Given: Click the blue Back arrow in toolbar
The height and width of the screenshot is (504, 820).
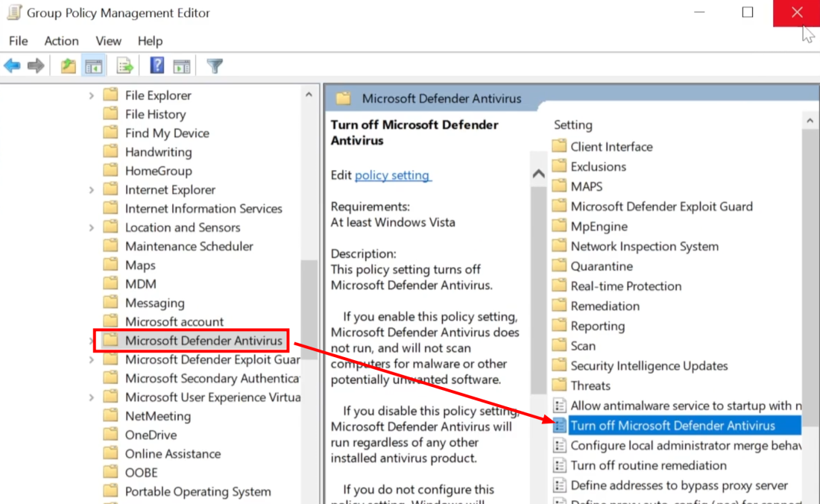Looking at the screenshot, I should tap(12, 66).
